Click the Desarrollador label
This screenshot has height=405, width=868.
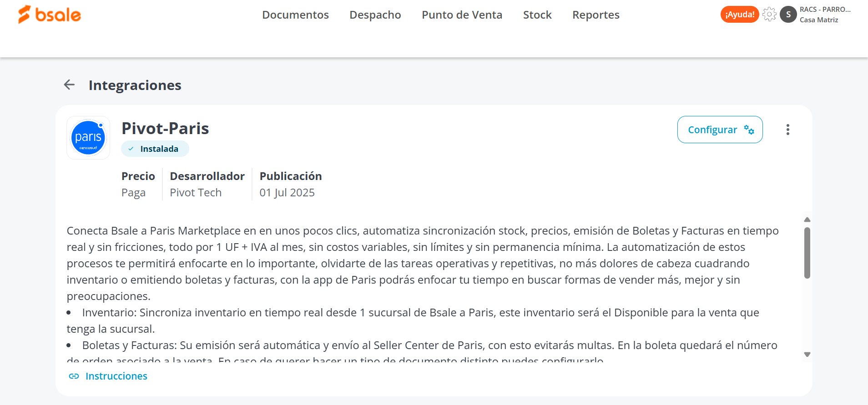207,176
